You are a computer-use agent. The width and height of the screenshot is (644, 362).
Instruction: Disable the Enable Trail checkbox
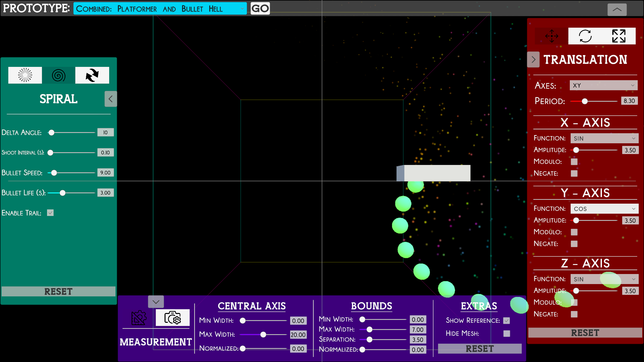(50, 213)
